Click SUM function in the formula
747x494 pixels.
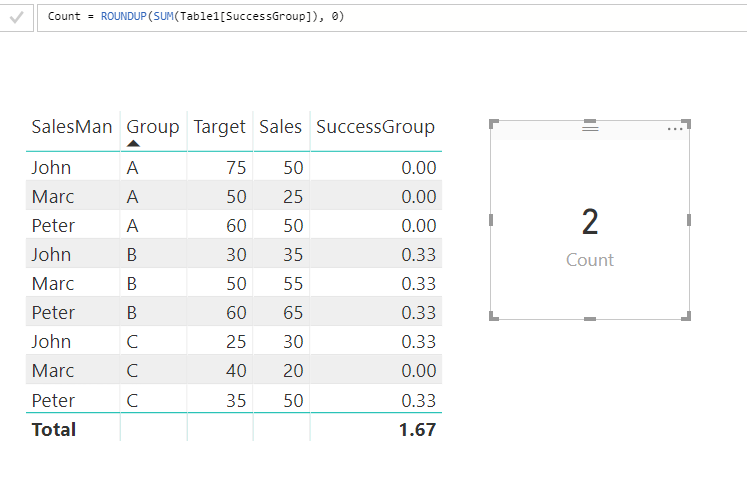coord(163,17)
